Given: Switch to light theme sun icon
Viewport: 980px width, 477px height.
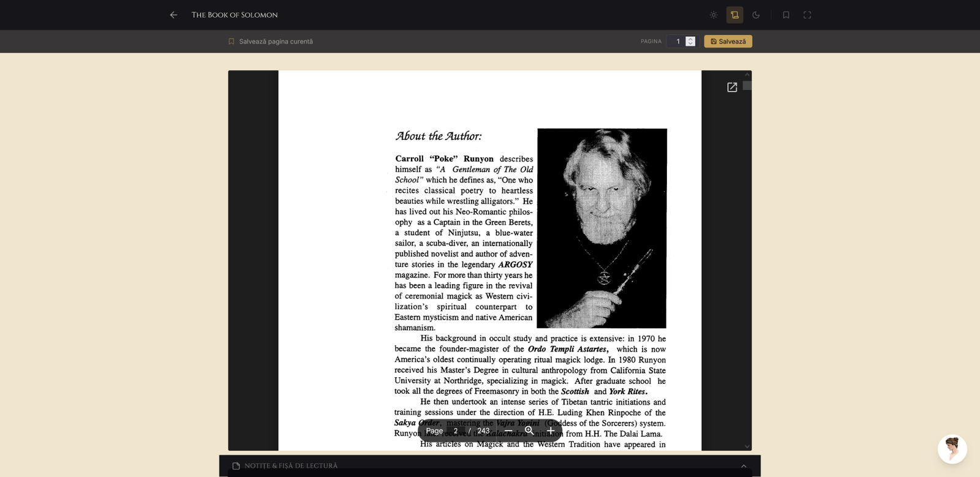Looking at the screenshot, I should (714, 15).
